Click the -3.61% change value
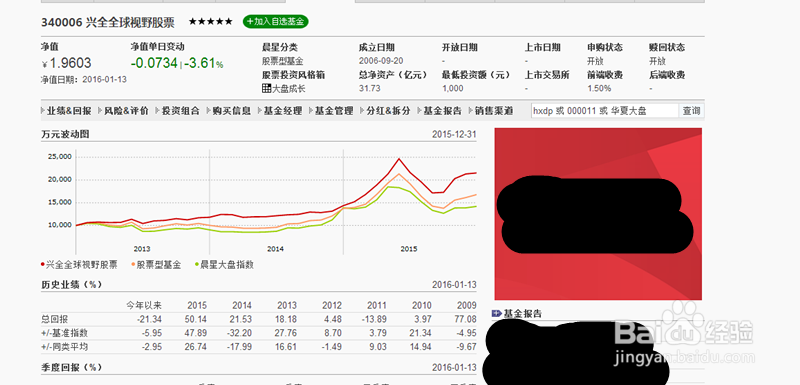 [x=204, y=64]
